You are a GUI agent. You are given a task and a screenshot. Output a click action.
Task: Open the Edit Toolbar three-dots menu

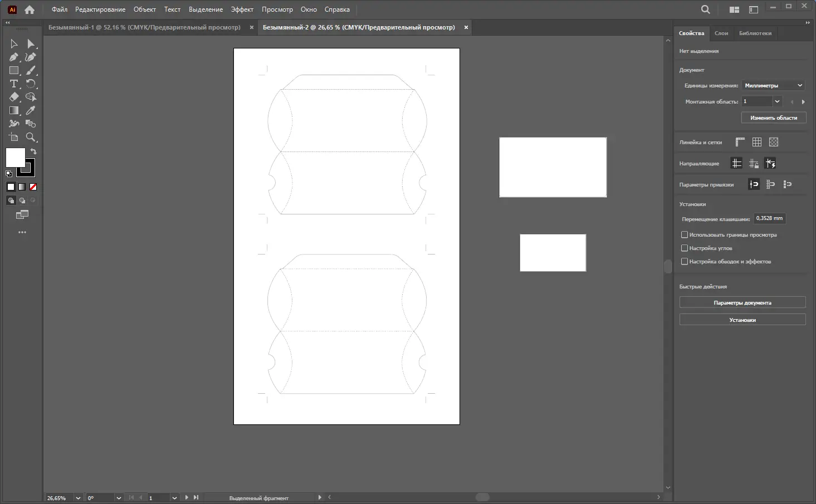[x=22, y=232]
